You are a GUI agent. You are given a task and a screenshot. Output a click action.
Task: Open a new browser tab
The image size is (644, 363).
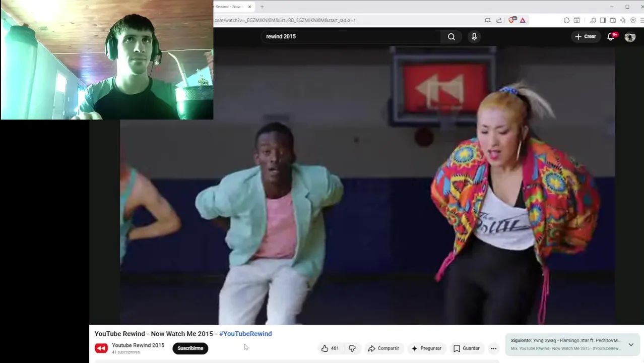click(x=262, y=7)
